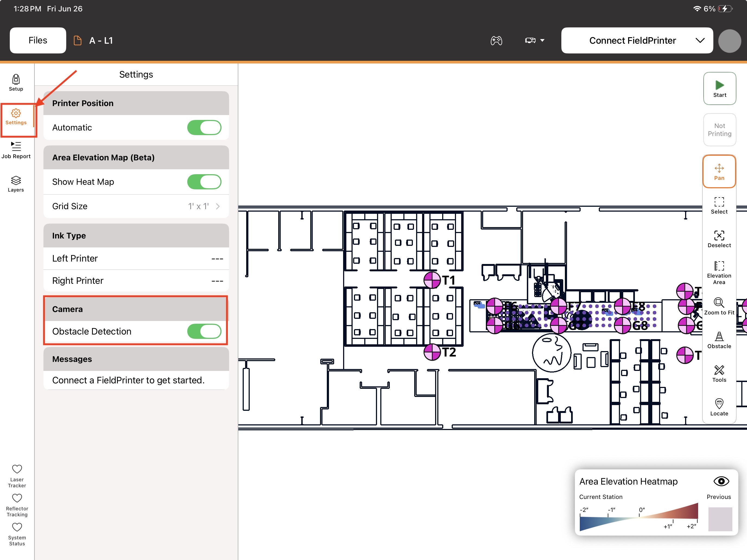Image resolution: width=747 pixels, height=560 pixels.
Task: Toggle Show Heat Map switch
Action: point(204,182)
